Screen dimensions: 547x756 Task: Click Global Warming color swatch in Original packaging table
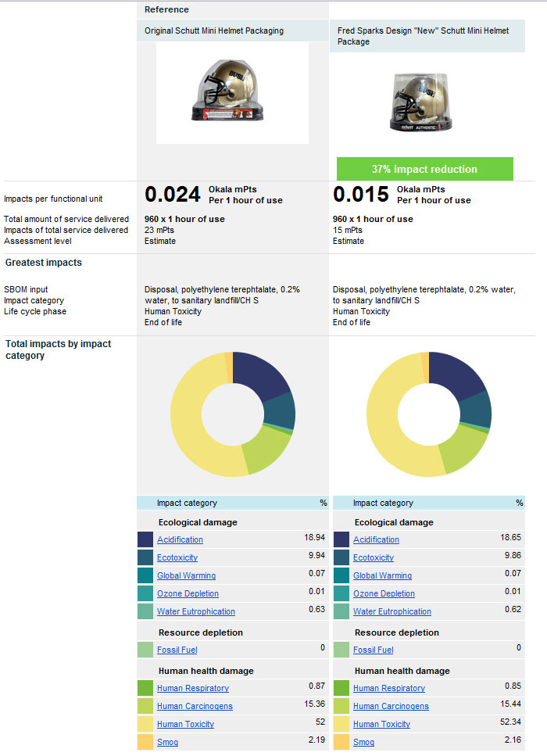click(145, 575)
